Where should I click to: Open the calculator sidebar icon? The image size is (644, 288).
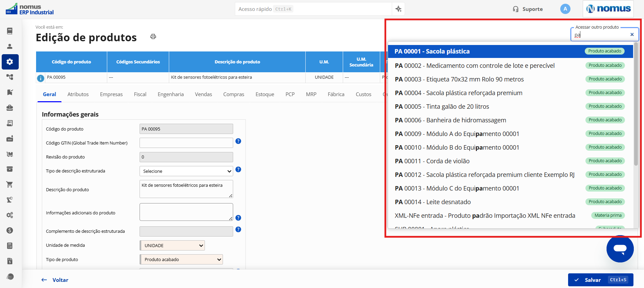10,246
